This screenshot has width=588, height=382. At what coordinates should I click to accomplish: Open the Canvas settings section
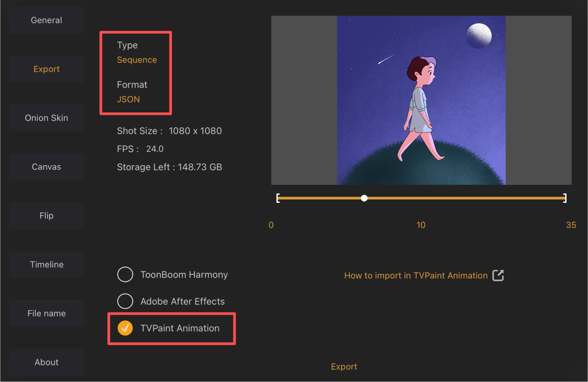pos(46,167)
